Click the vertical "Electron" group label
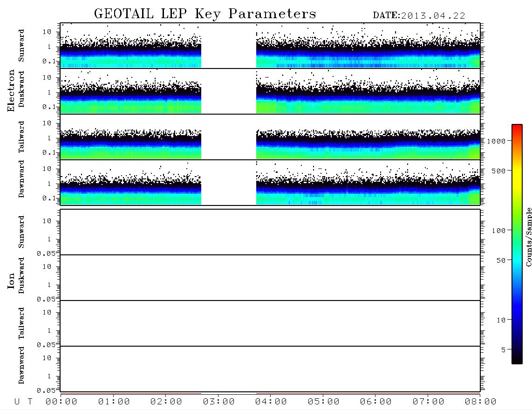 coord(11,90)
